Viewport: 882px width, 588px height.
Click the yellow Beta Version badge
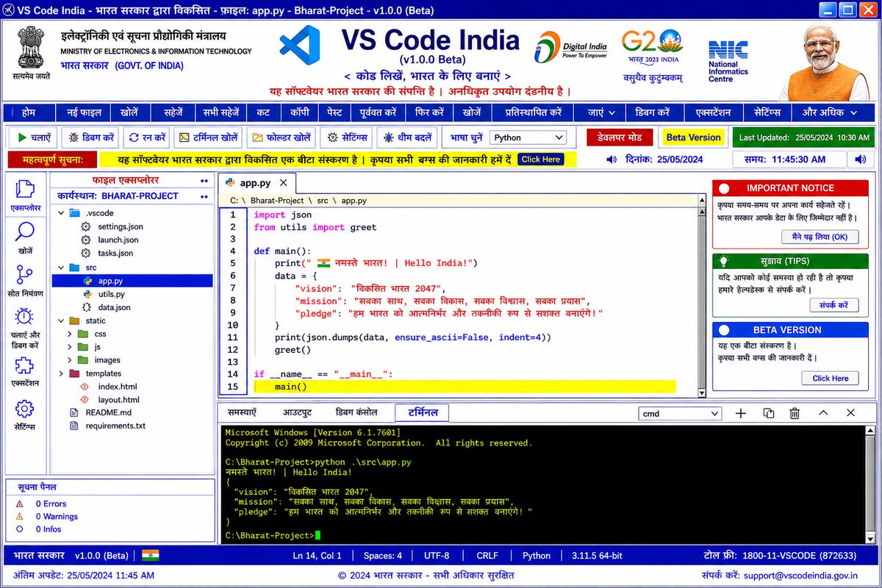tap(693, 137)
